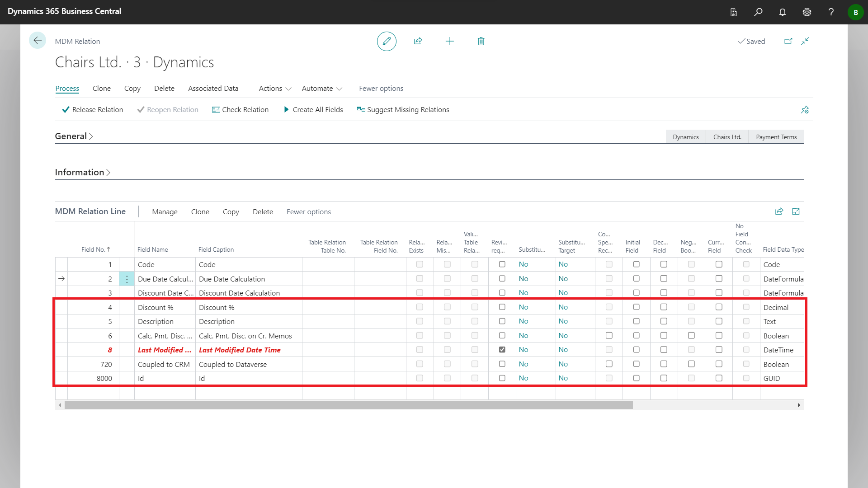Screen dimensions: 868x488
Task: Select the Process tab
Action: pyautogui.click(x=67, y=89)
